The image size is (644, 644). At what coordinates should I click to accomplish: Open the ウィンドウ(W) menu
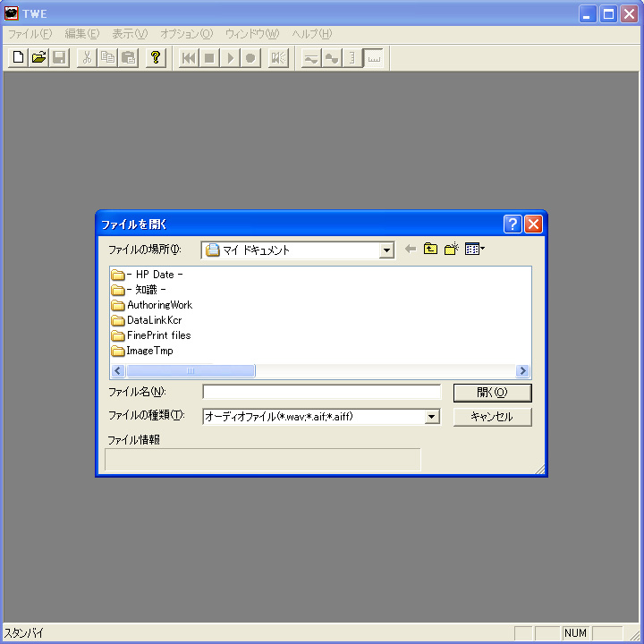point(252,34)
